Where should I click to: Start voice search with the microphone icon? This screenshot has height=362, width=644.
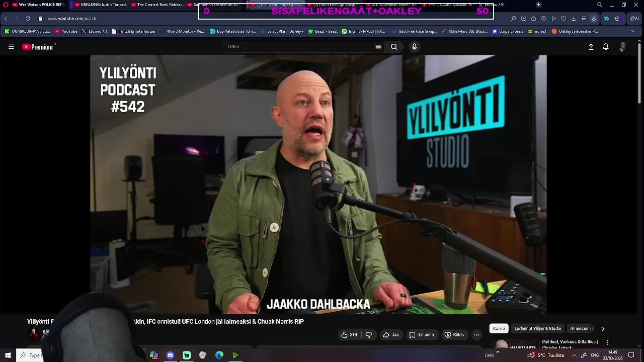pyautogui.click(x=414, y=47)
